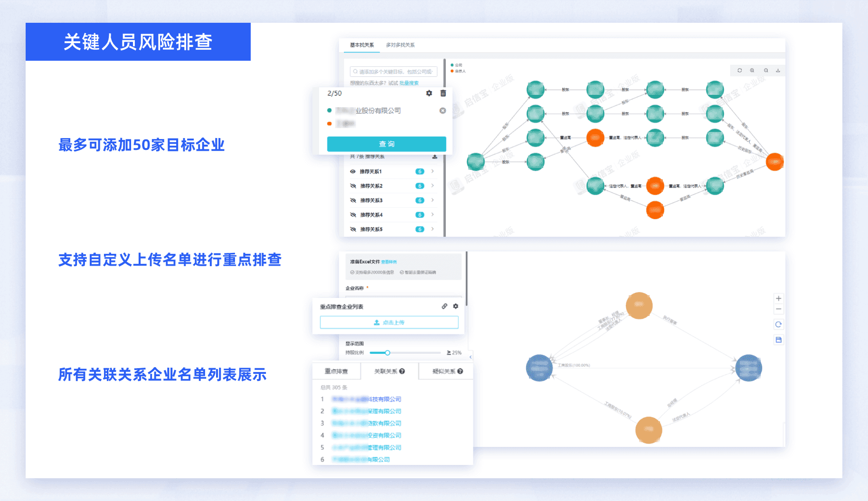Click minus zoom button on lower graph
The width and height of the screenshot is (868, 501).
(778, 309)
